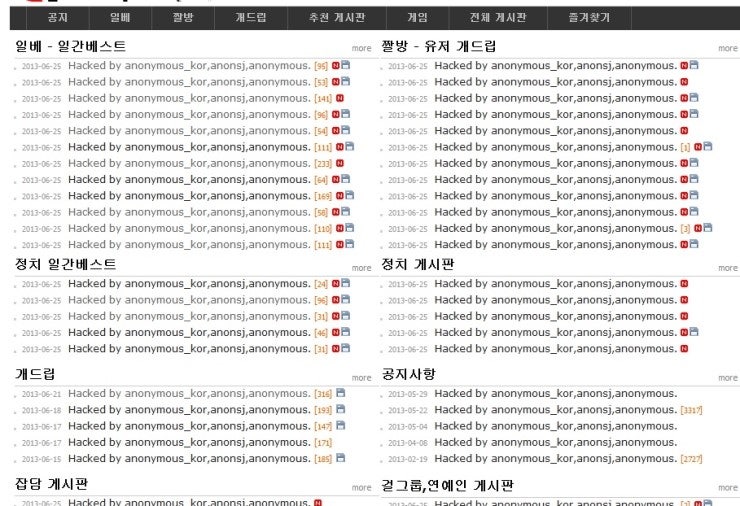The image size is (740, 506).
Task: Click the [185] comment count in 개드립
Action: 323,459
